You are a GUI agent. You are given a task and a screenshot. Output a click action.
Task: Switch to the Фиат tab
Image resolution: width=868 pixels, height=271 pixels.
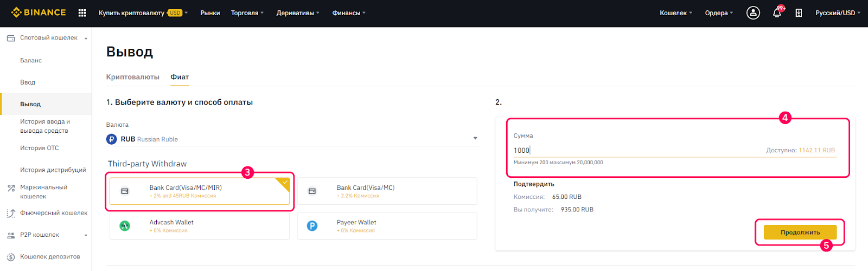[180, 77]
